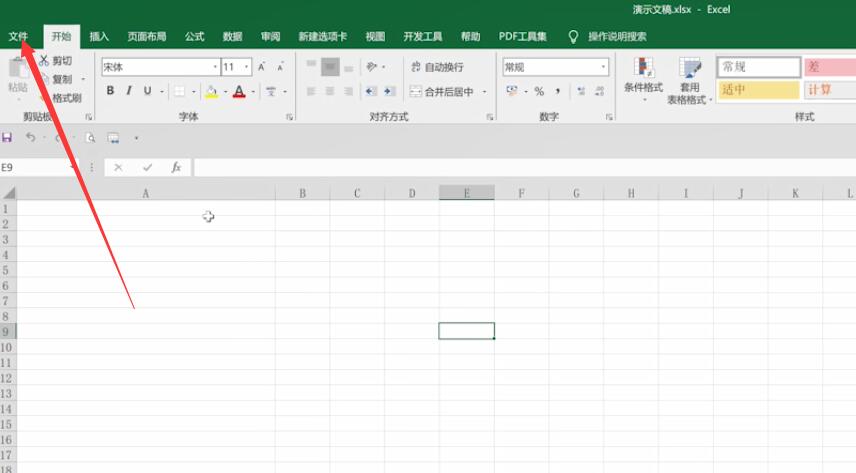Apply the red font color A

[239, 91]
